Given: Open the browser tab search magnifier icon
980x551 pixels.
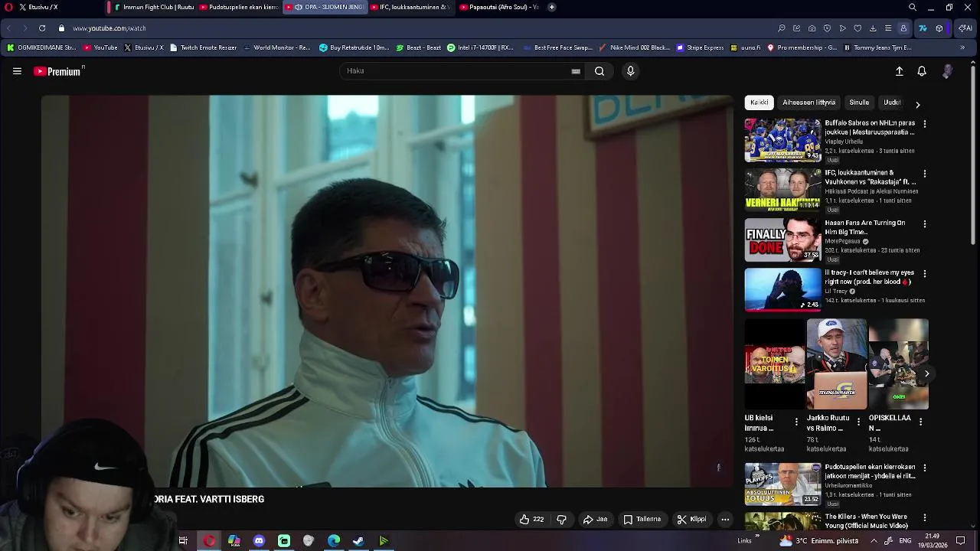Looking at the screenshot, I should [x=913, y=7].
